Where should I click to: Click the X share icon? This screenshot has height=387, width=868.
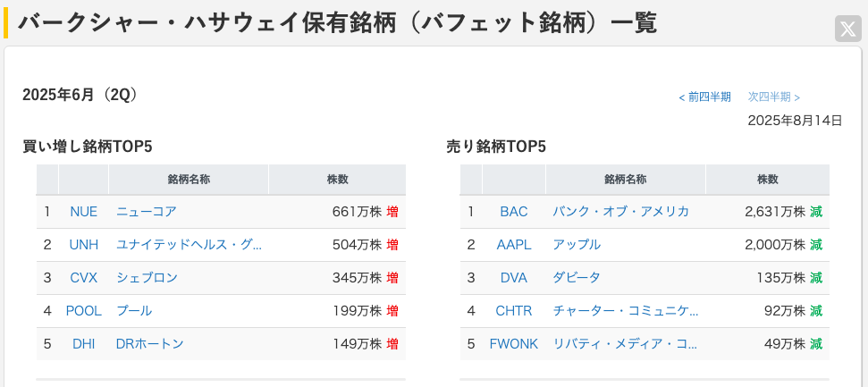click(847, 29)
